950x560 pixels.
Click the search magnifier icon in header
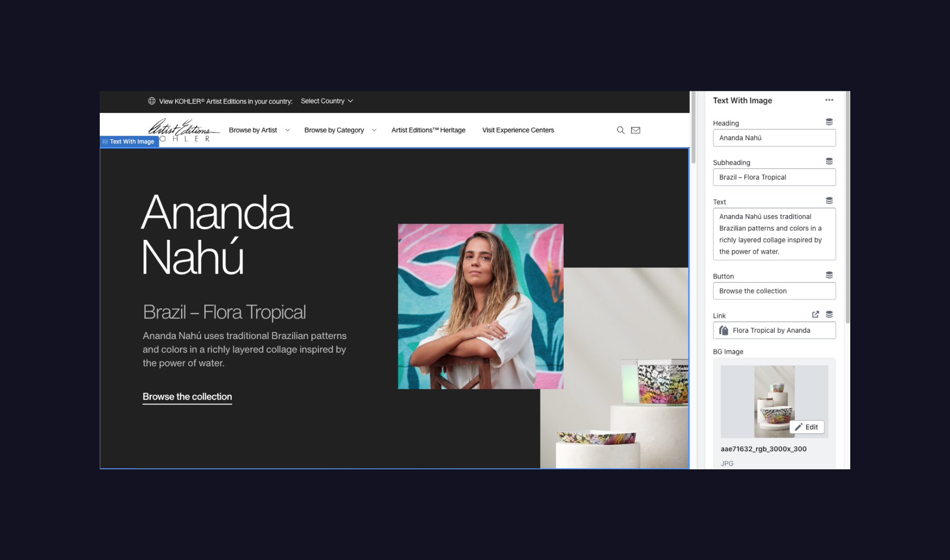click(621, 130)
